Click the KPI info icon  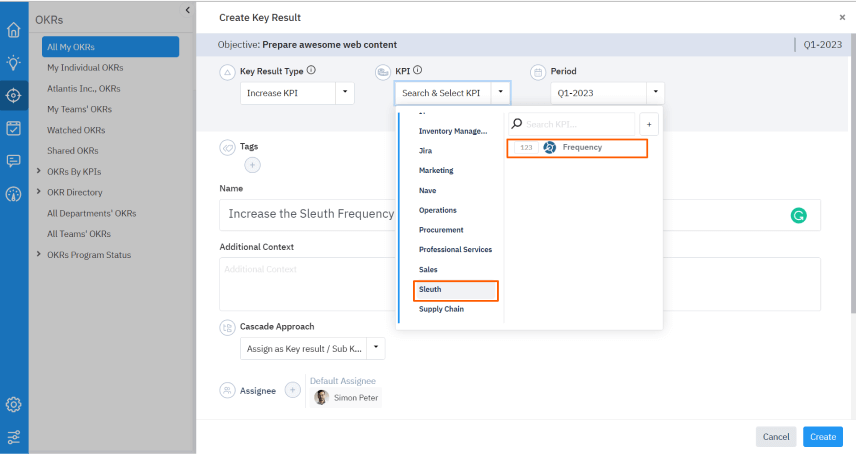[x=418, y=70]
